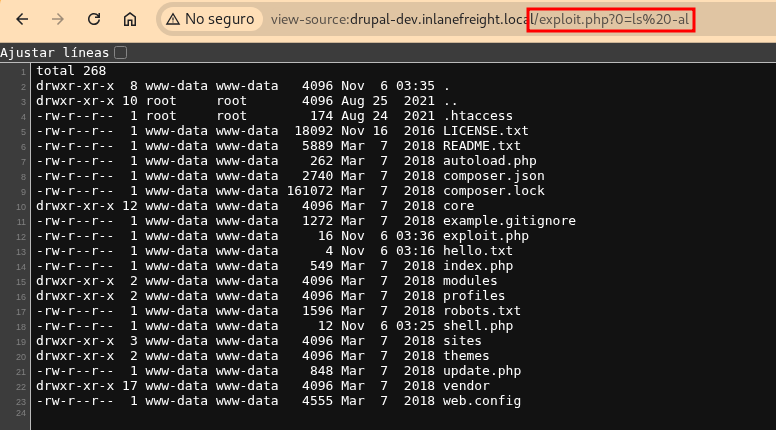Click line number 23 in gutter
Image resolution: width=776 pixels, height=430 pixels.
click(x=20, y=402)
